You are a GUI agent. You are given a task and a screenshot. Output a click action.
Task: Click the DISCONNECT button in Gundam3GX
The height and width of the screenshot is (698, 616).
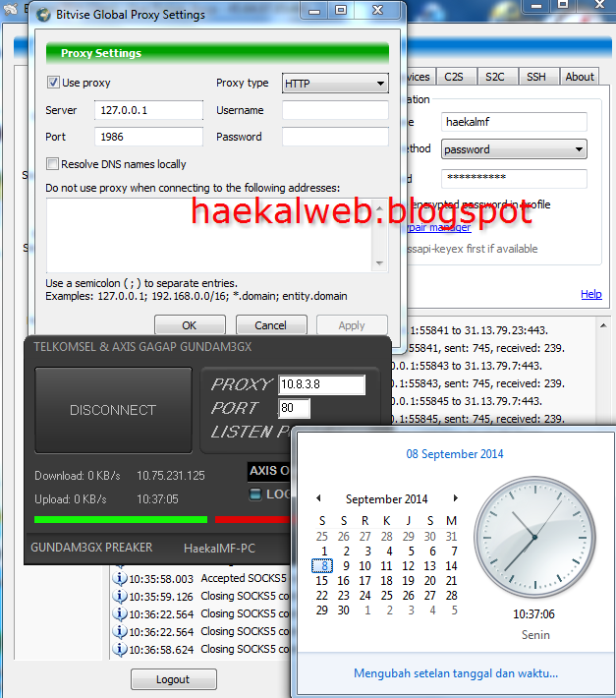tap(113, 410)
